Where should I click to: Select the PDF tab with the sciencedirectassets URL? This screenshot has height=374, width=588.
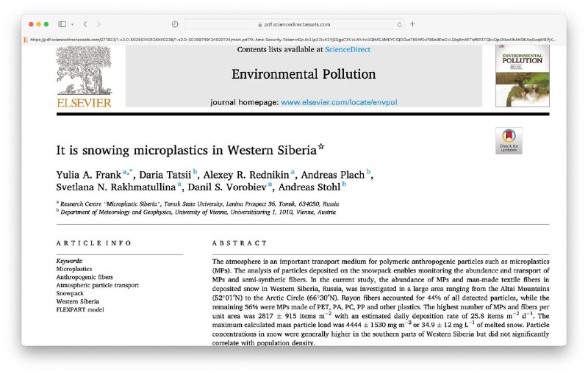pos(294,39)
